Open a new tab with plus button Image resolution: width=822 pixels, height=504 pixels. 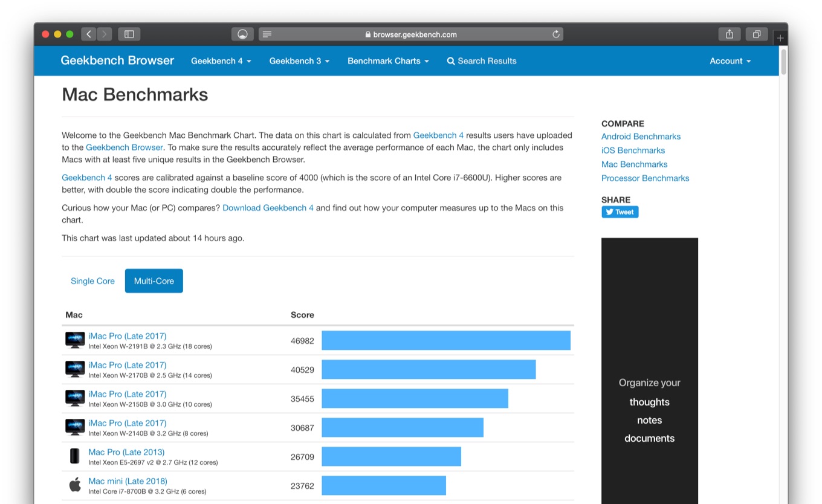[780, 38]
